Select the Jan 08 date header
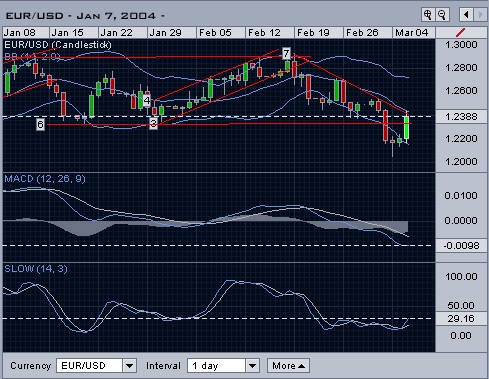Image resolution: width=489 pixels, height=379 pixels. point(26,33)
